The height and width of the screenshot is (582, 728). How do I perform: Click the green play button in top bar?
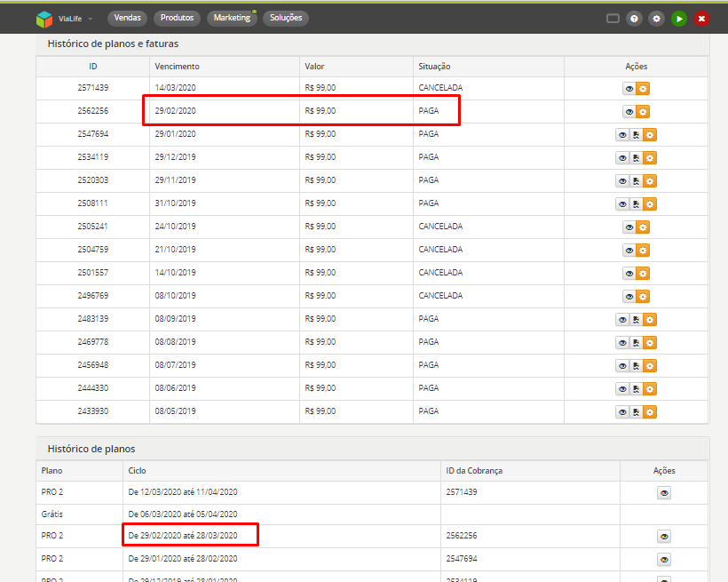pos(679,19)
